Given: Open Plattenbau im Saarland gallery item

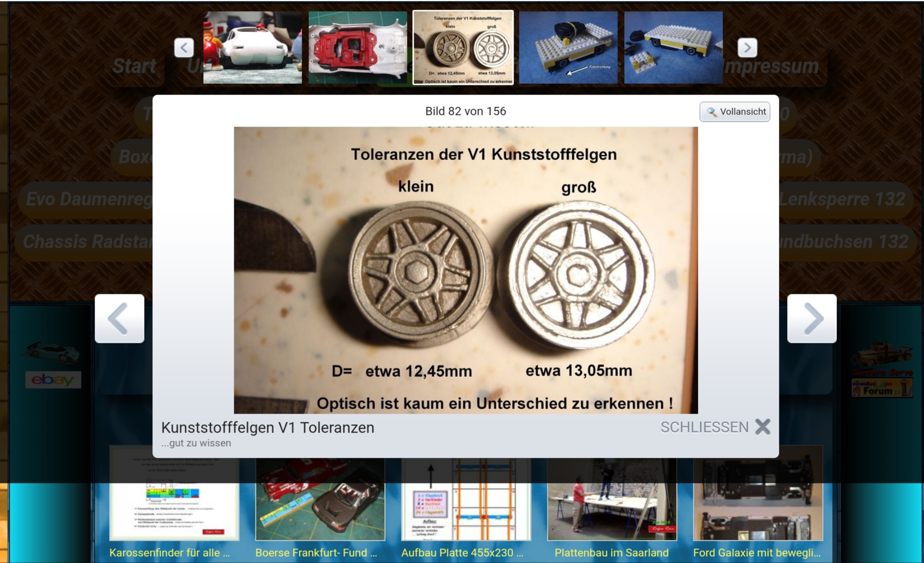Looking at the screenshot, I should (x=611, y=552).
